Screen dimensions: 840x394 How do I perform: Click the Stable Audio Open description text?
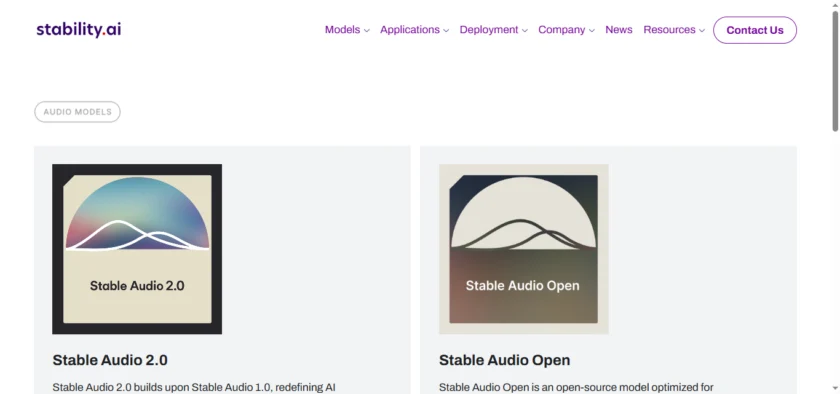click(576, 387)
